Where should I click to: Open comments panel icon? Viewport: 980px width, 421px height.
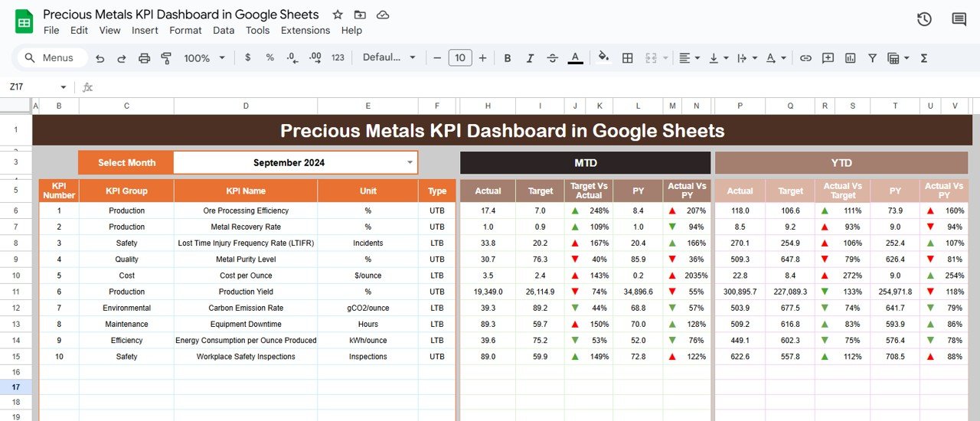(959, 19)
